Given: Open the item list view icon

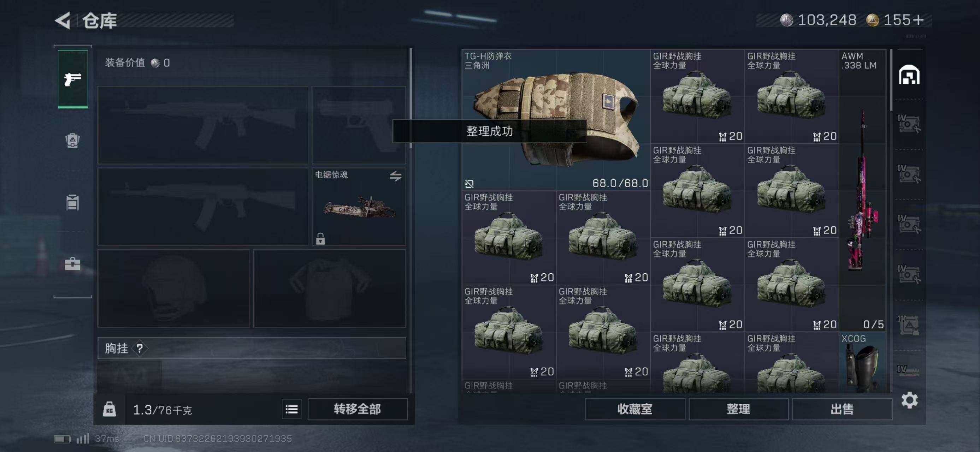Looking at the screenshot, I should 292,409.
